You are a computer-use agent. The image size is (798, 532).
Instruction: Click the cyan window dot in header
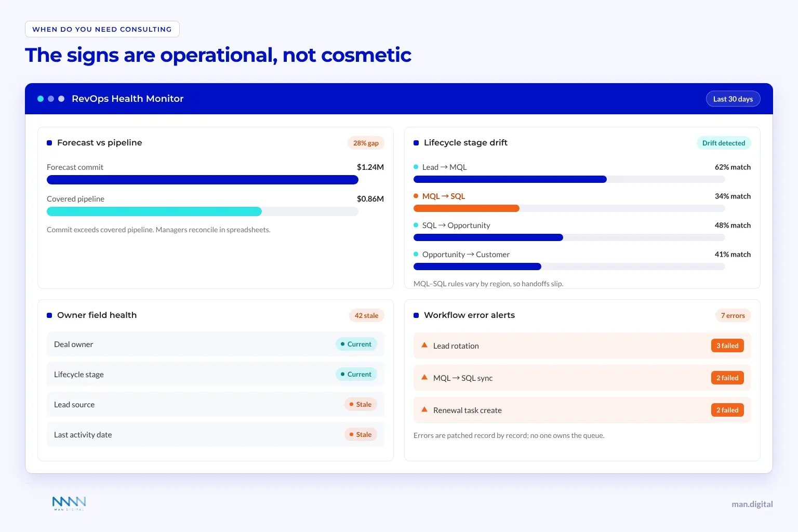pos(41,99)
